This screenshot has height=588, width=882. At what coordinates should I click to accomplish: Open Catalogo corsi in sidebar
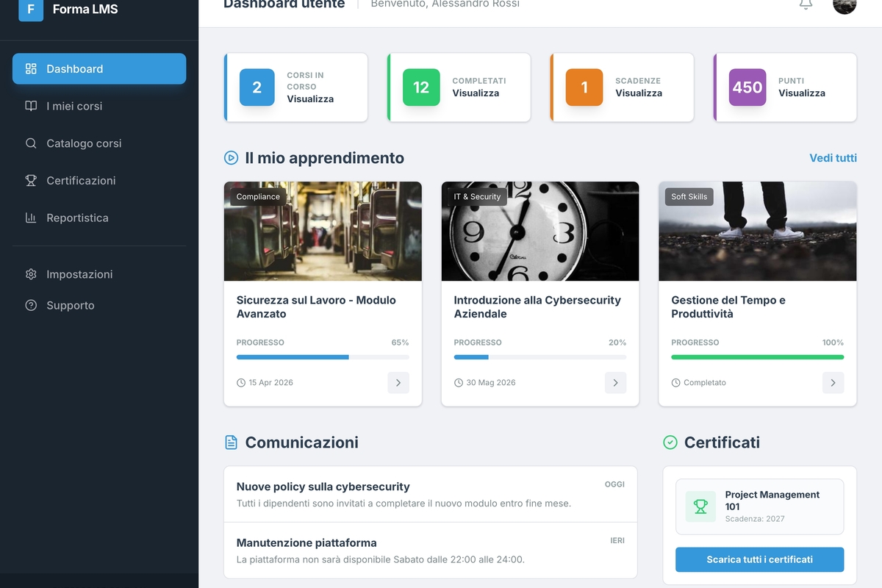pyautogui.click(x=99, y=143)
